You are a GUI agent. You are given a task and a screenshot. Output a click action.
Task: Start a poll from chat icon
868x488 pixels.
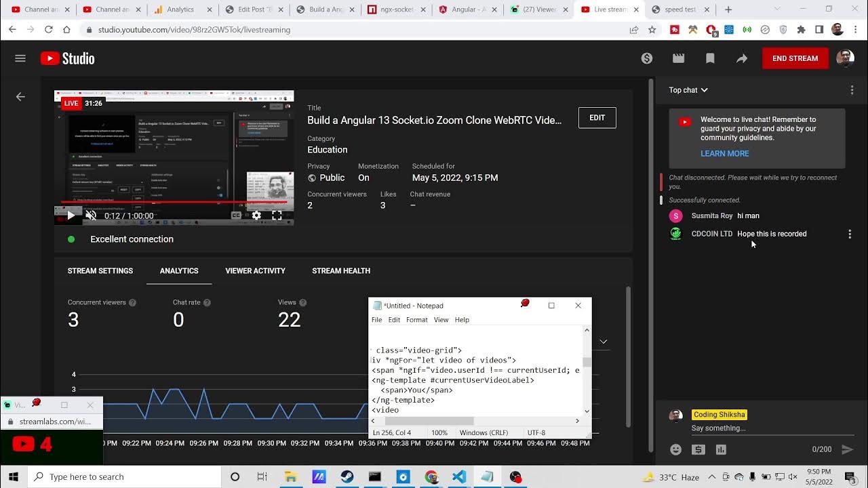pos(721,449)
